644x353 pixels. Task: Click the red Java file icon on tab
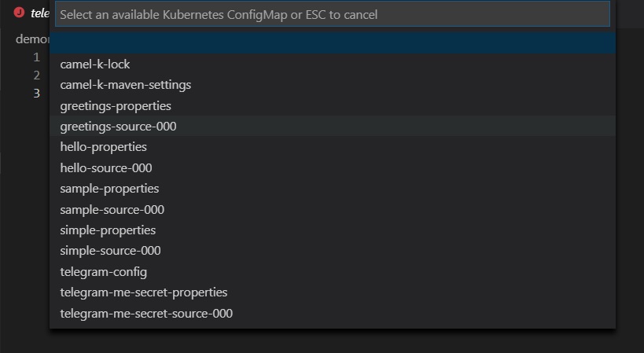click(x=19, y=13)
